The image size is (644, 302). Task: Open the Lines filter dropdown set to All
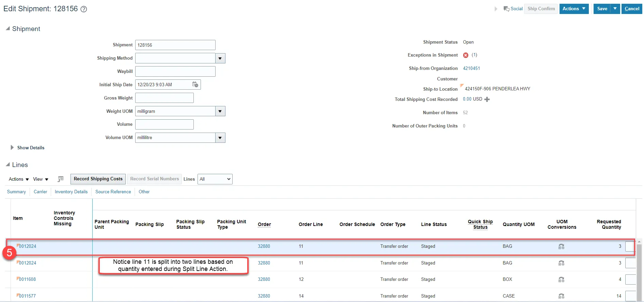point(215,179)
